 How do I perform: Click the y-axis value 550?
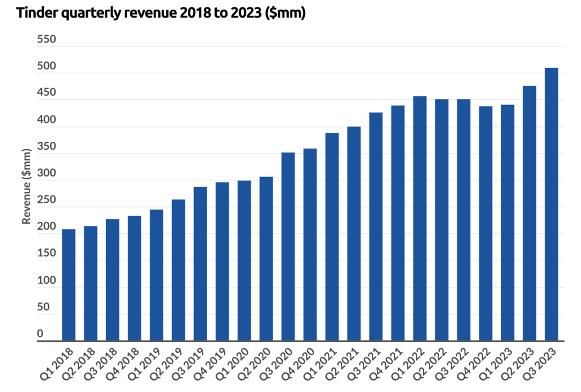[47, 39]
